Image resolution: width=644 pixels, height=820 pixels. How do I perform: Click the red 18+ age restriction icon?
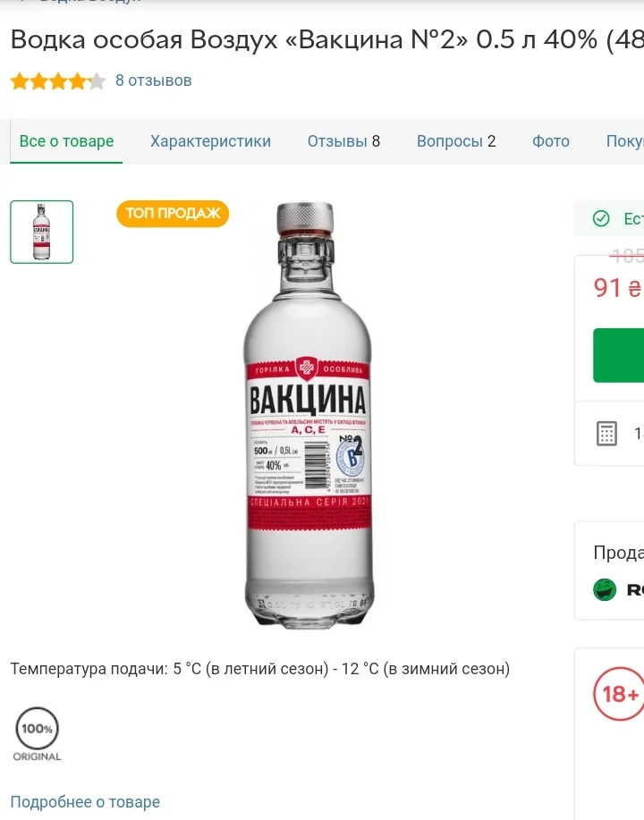(x=619, y=693)
